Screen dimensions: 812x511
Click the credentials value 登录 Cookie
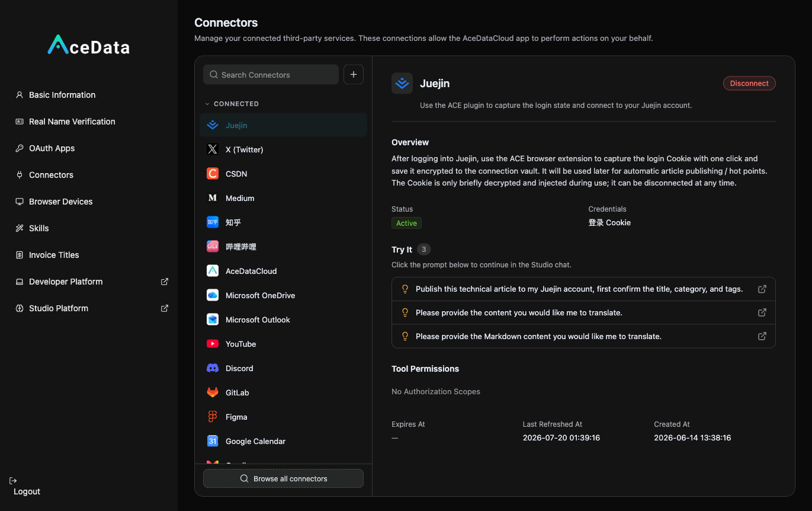click(609, 223)
